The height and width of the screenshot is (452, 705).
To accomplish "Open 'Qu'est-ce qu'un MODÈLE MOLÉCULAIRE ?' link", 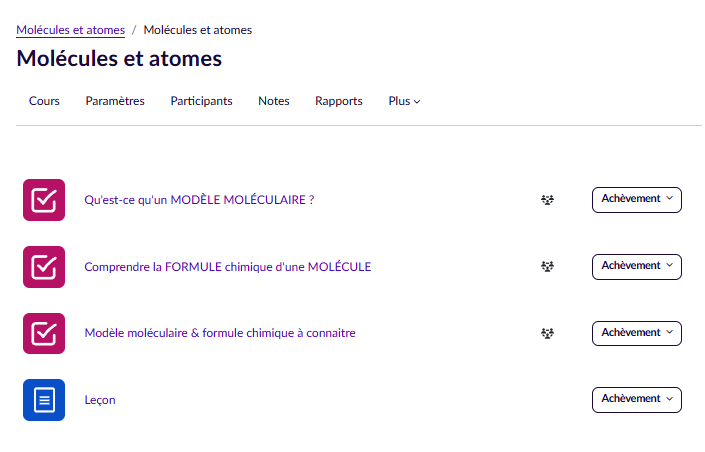I will pyautogui.click(x=199, y=200).
